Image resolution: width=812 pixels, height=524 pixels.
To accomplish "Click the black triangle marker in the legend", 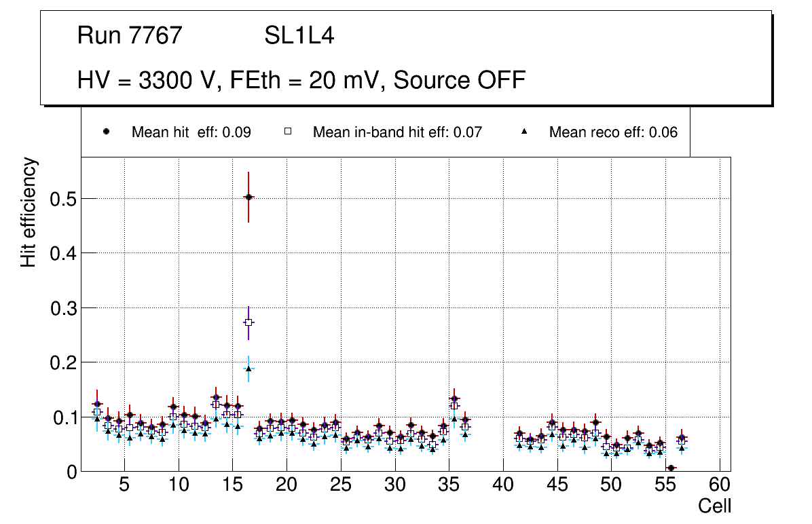I will pos(523,132).
